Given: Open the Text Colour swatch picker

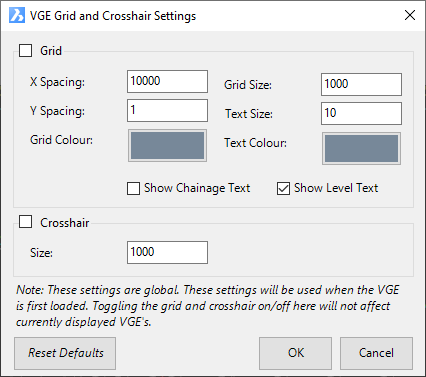Looking at the screenshot, I should tap(361, 148).
